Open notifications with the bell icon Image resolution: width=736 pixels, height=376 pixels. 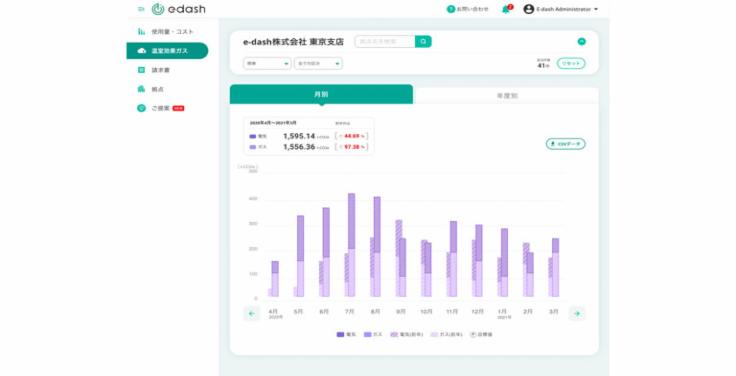tap(506, 9)
